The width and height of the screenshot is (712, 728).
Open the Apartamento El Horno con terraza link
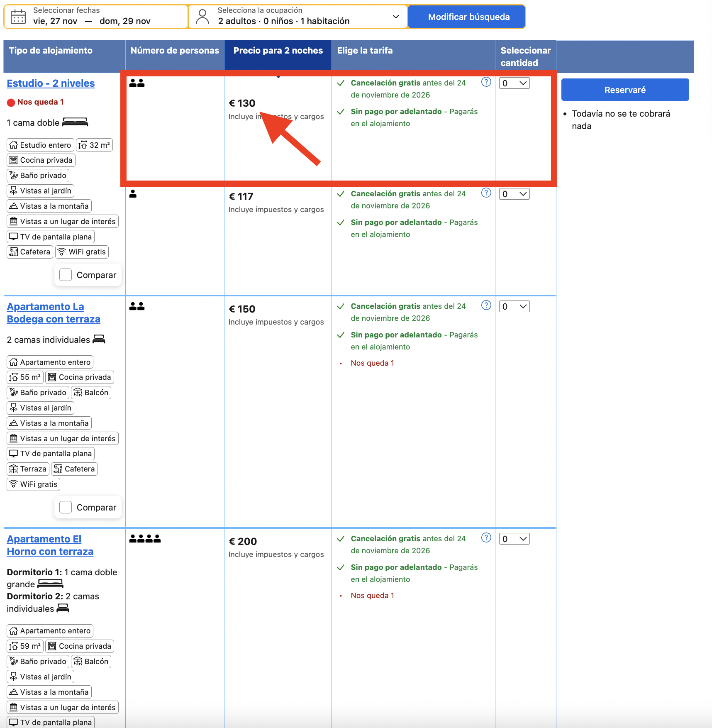(x=50, y=545)
